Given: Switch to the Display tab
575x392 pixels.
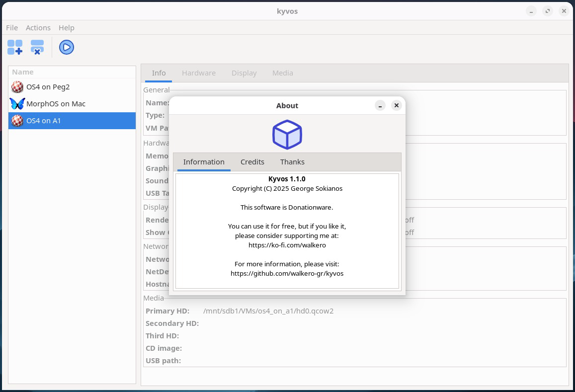Looking at the screenshot, I should point(244,73).
